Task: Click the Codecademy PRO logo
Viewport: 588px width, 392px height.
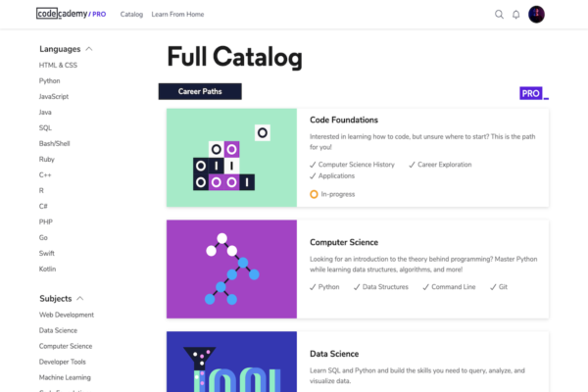Action: point(71,15)
